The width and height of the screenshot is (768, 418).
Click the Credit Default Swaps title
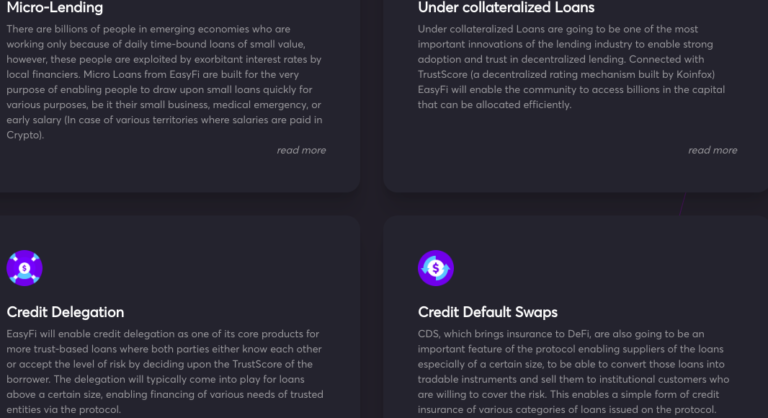[x=488, y=312]
